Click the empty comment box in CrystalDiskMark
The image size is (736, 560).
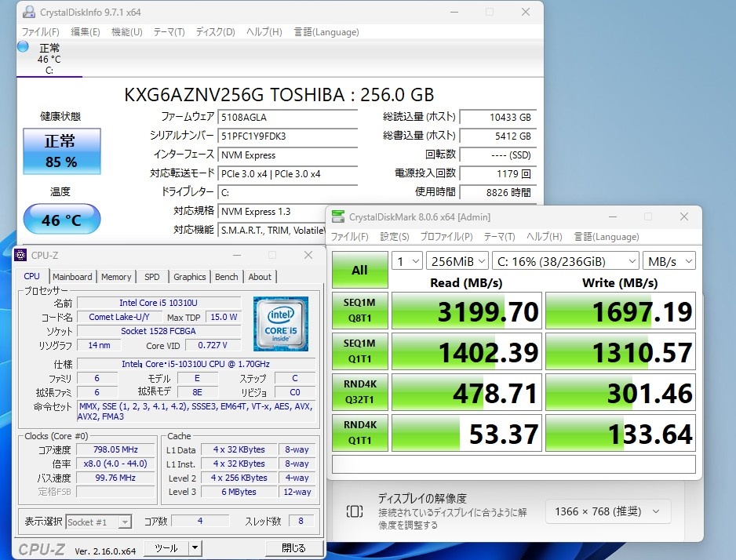pyautogui.click(x=513, y=464)
